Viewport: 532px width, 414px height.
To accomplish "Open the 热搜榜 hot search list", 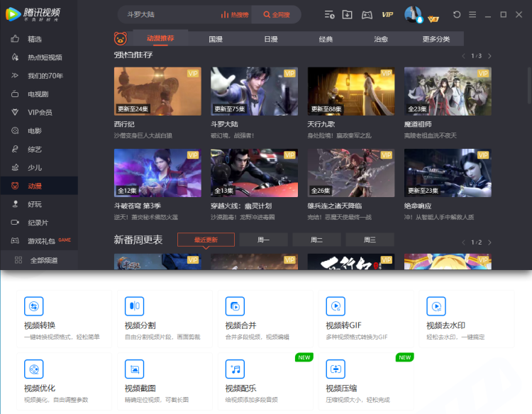I will 235,15.
